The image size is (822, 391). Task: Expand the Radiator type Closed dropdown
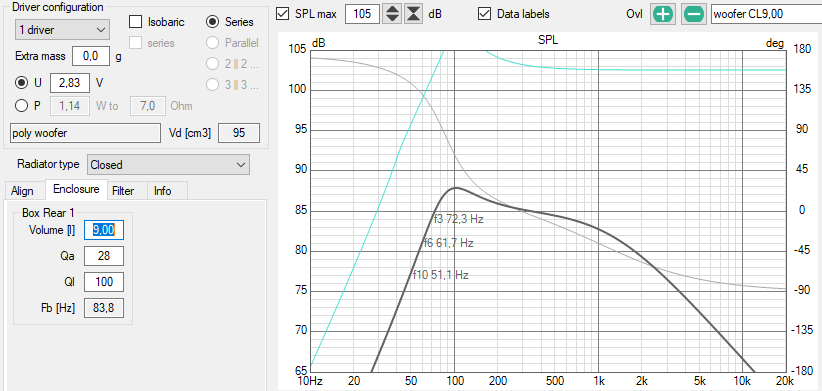point(168,165)
